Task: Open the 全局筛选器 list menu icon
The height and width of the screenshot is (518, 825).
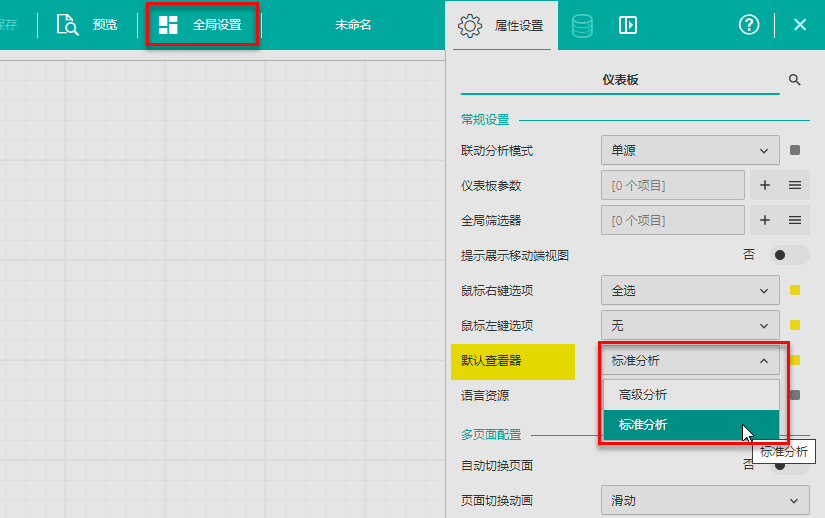Action: tap(795, 220)
